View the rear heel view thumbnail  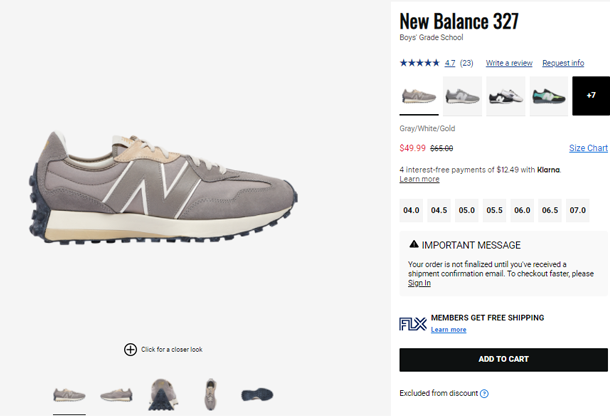160,394
